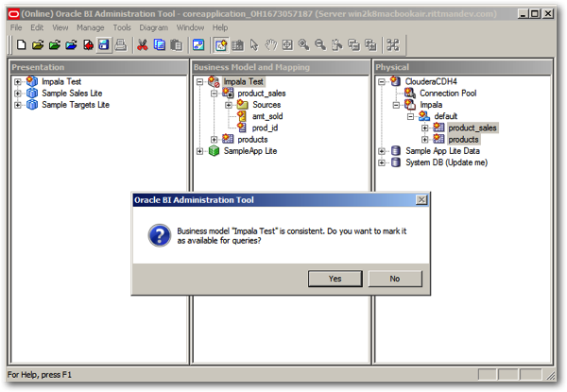The image size is (567, 392).
Task: Open the Edit menu
Action: (x=37, y=27)
